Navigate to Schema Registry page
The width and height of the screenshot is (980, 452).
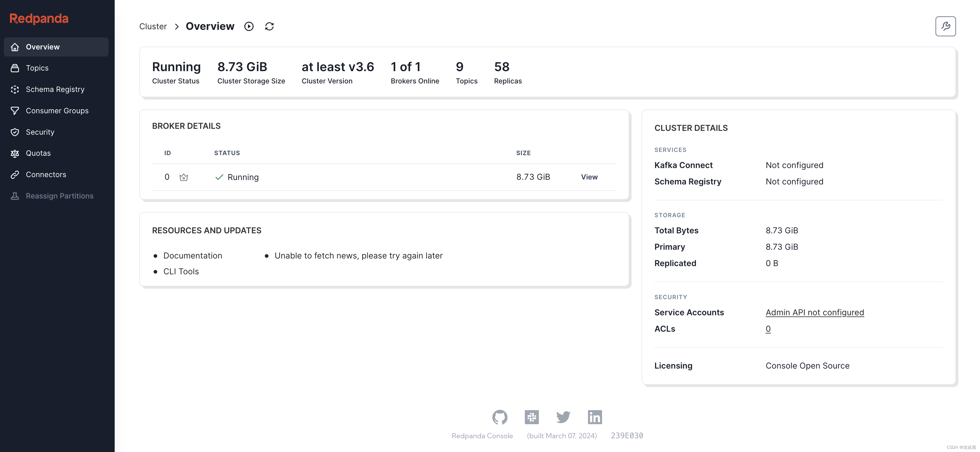(x=55, y=90)
